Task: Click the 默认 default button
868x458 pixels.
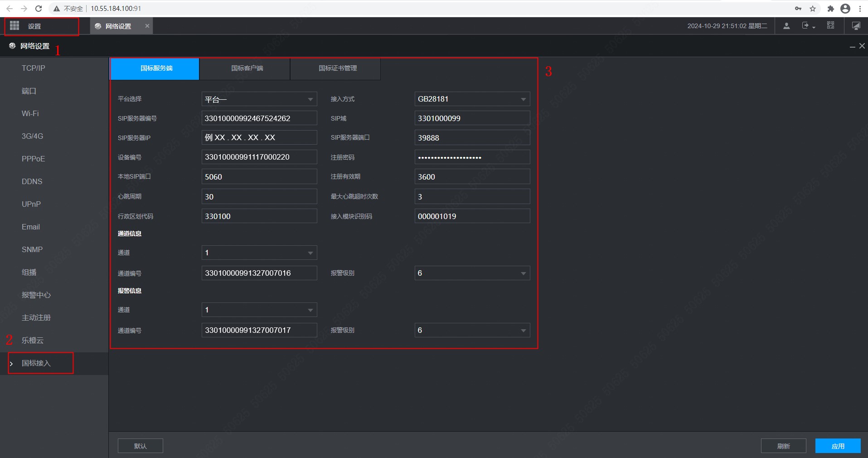Action: point(140,446)
